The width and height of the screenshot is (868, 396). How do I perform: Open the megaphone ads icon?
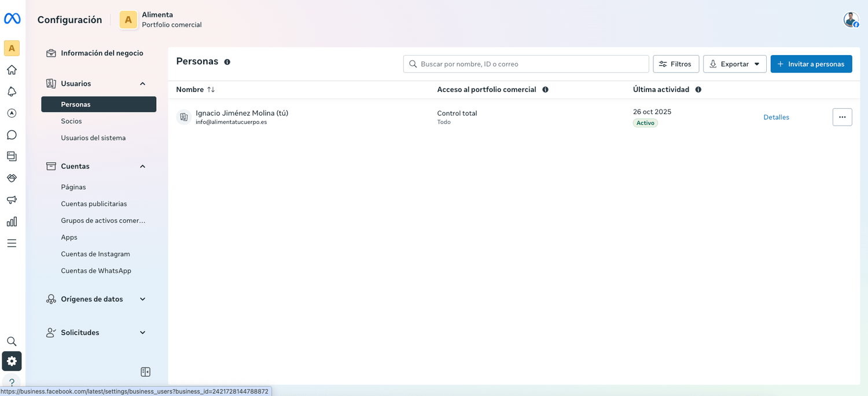(x=12, y=200)
